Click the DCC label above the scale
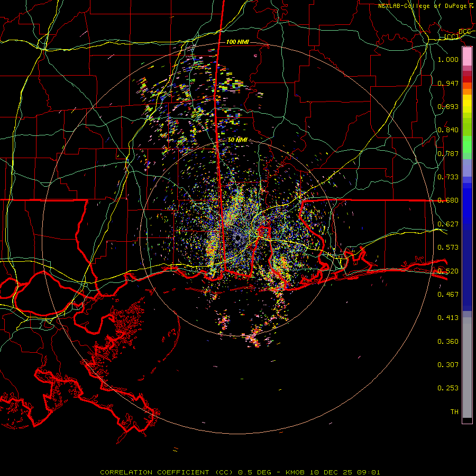This screenshot has height=476, width=476. point(465,32)
